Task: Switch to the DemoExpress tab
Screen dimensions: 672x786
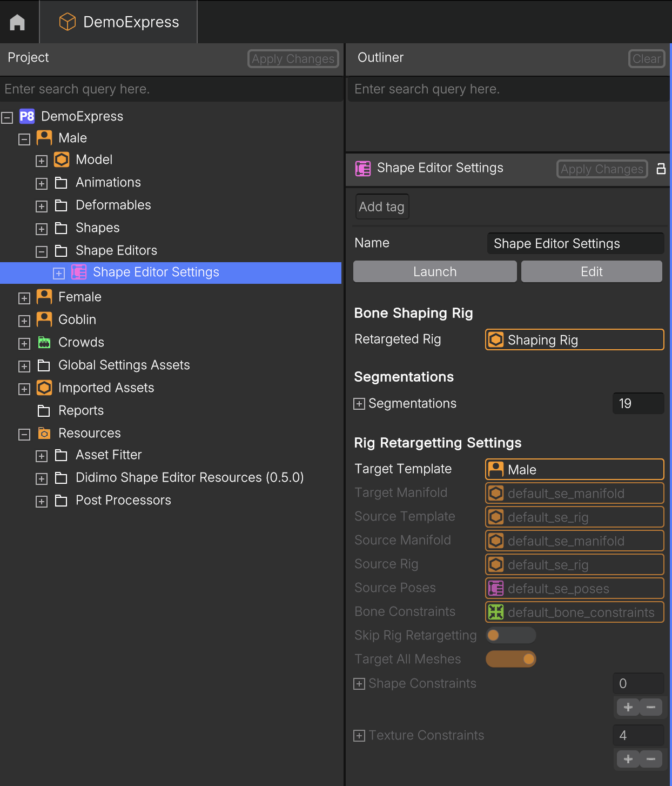Action: pyautogui.click(x=119, y=22)
